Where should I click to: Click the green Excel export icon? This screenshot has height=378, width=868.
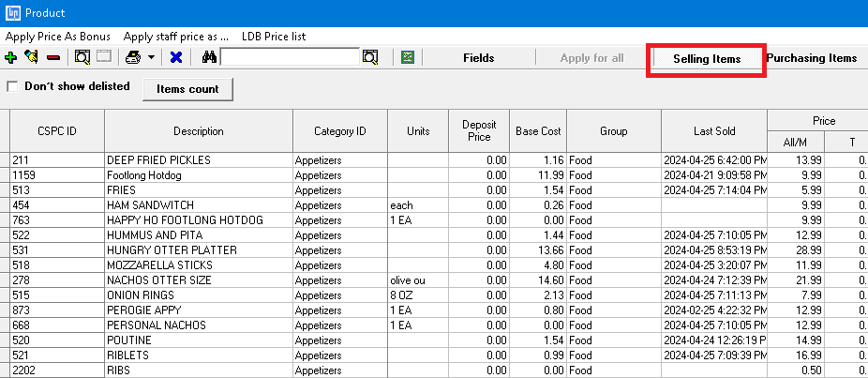click(408, 57)
